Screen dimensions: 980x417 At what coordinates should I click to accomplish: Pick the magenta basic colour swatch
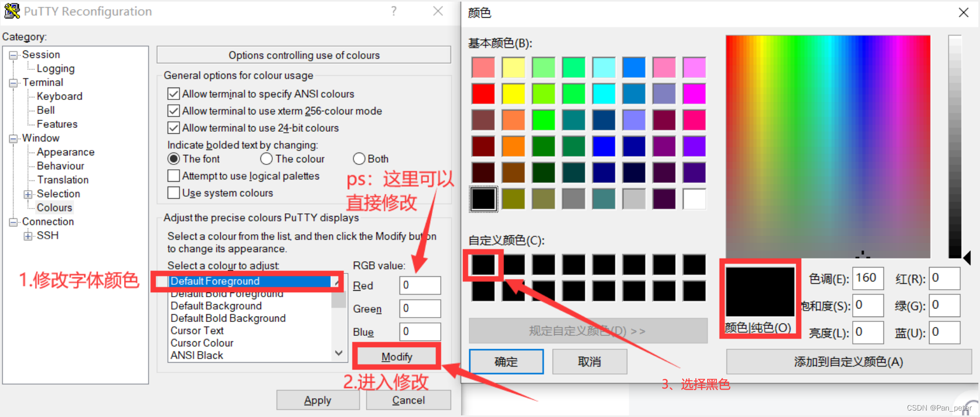[694, 94]
